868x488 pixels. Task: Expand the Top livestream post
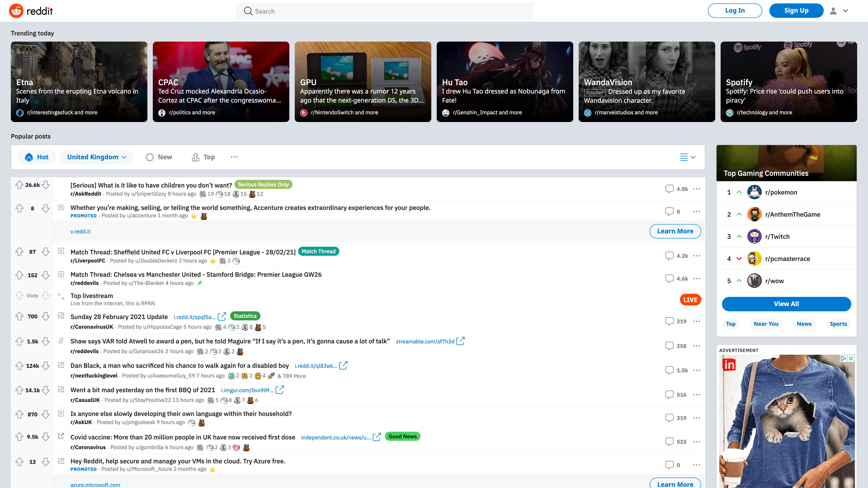point(61,296)
